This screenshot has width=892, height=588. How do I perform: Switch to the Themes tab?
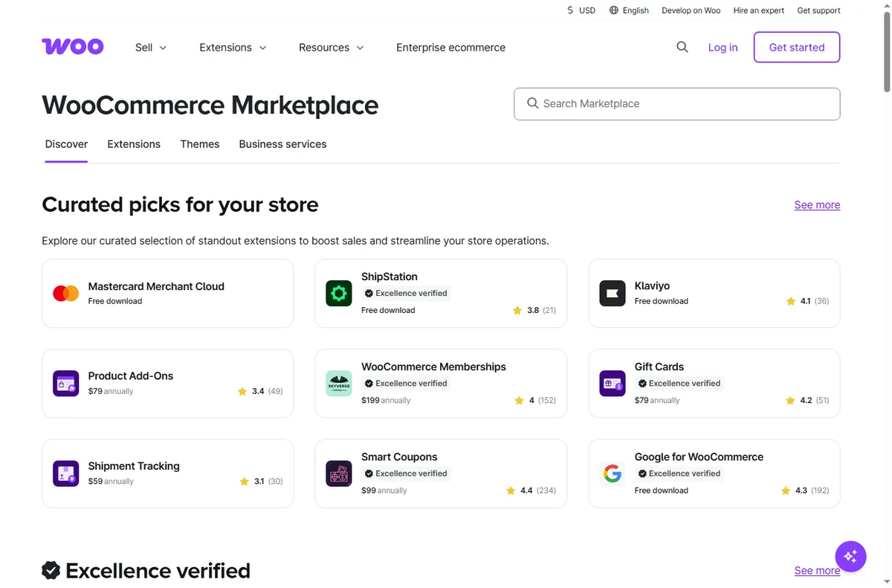[200, 144]
